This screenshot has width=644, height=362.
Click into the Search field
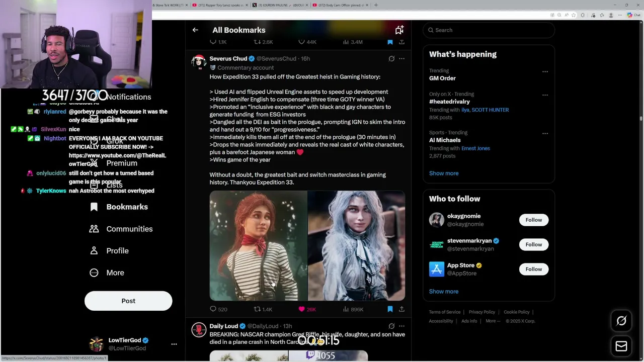pos(489,30)
